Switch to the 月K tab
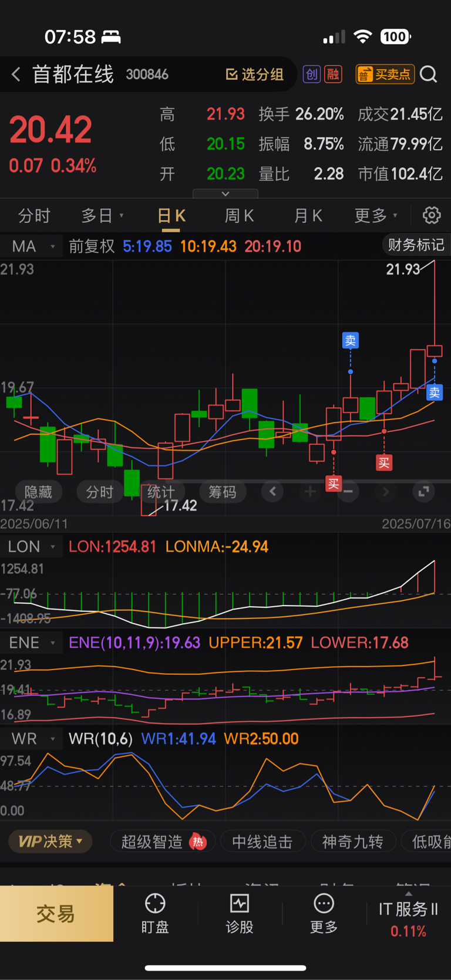Screen dimensions: 451x980 tap(308, 216)
